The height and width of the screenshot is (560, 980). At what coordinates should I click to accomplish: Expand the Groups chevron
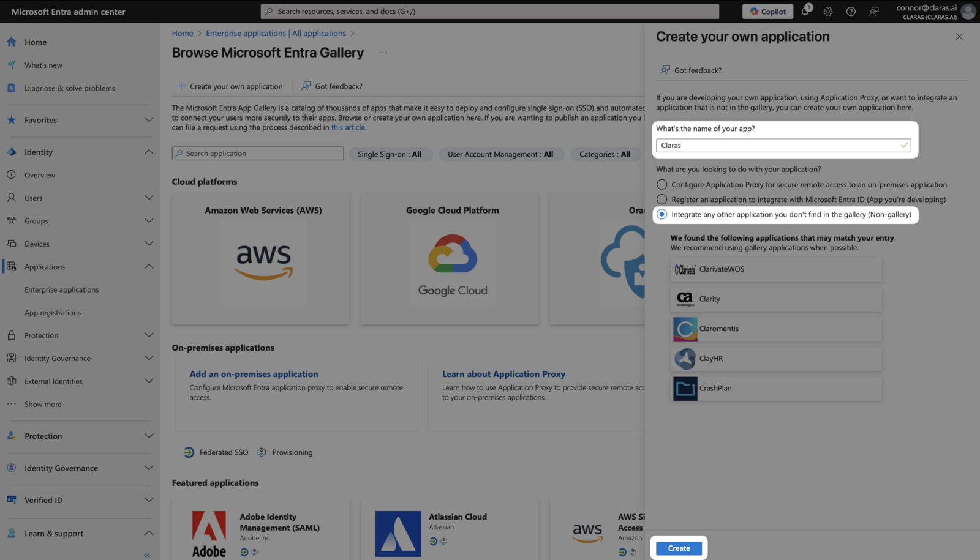click(148, 220)
